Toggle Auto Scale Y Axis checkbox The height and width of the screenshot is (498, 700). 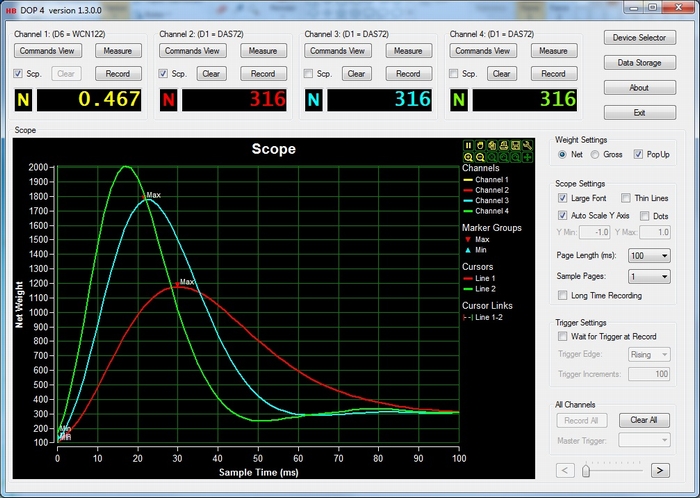pyautogui.click(x=562, y=216)
